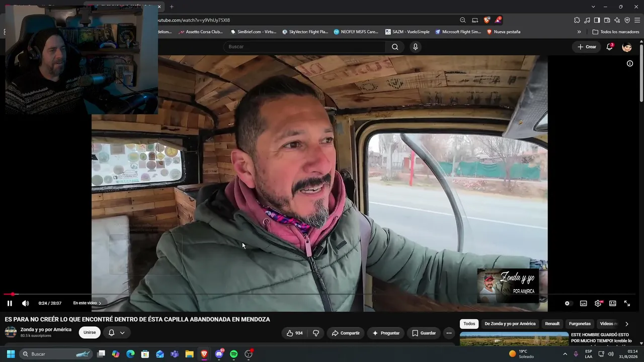Open the media control music note icon
The width and height of the screenshot is (644, 362).
(587, 20)
